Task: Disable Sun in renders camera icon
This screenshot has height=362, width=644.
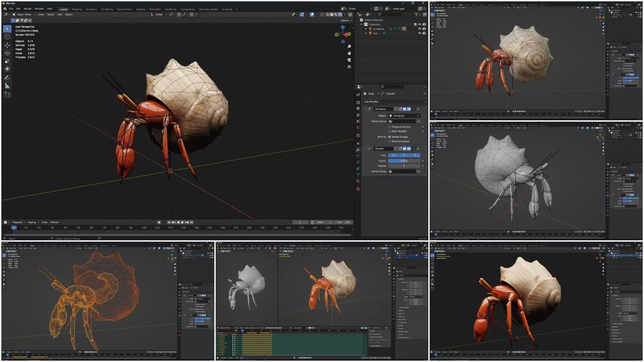Action: [x=424, y=33]
